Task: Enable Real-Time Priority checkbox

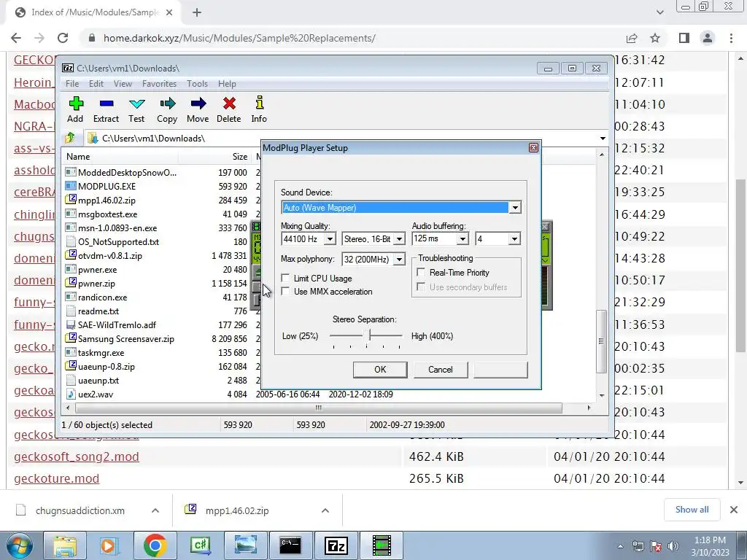Action: tap(421, 272)
